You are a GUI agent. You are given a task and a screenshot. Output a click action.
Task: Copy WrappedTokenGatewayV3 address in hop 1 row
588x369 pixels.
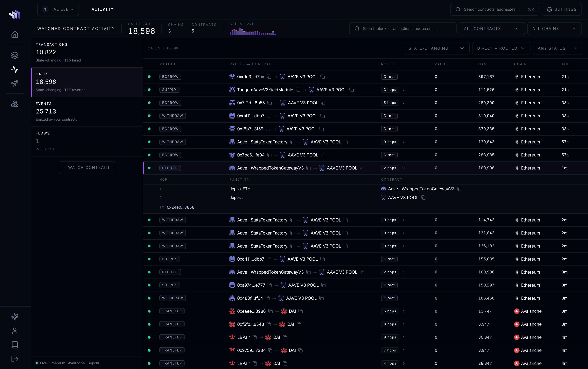coord(459,189)
